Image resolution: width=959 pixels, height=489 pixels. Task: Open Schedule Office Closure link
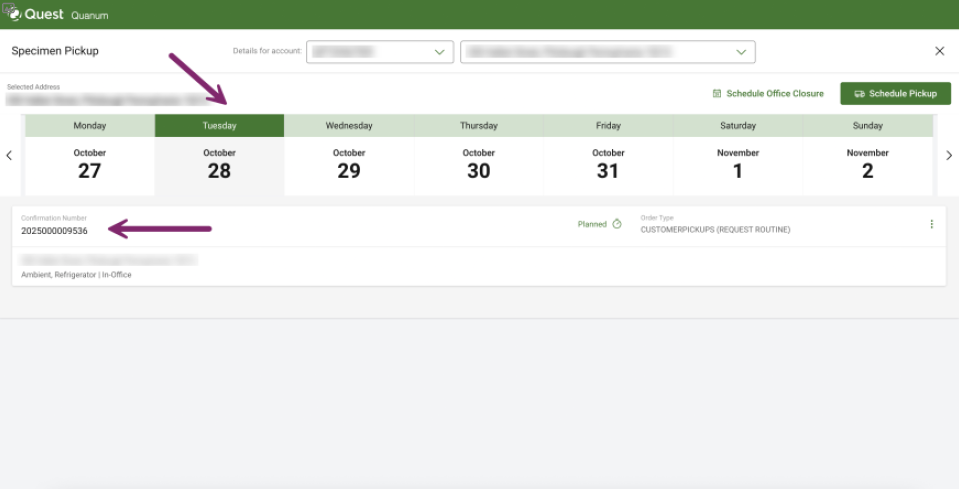774,94
